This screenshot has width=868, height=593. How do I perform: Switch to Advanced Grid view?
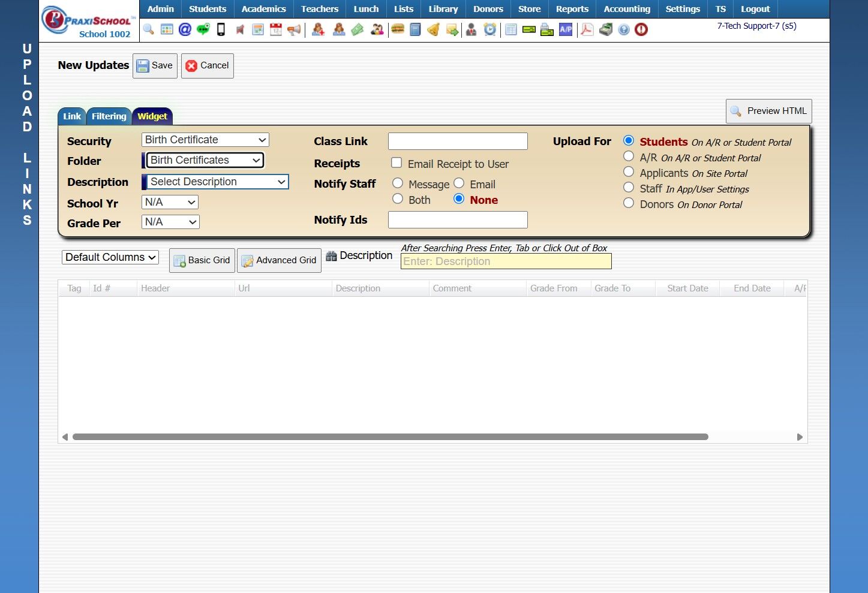point(279,261)
